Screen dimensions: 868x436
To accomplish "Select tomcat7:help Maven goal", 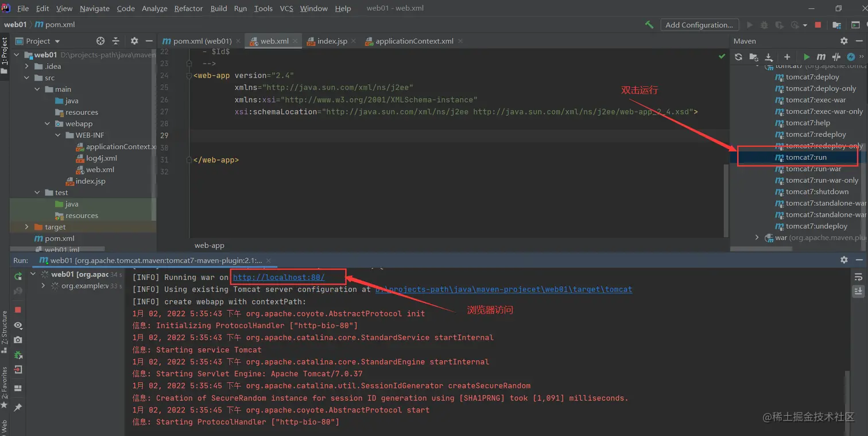I will (808, 123).
